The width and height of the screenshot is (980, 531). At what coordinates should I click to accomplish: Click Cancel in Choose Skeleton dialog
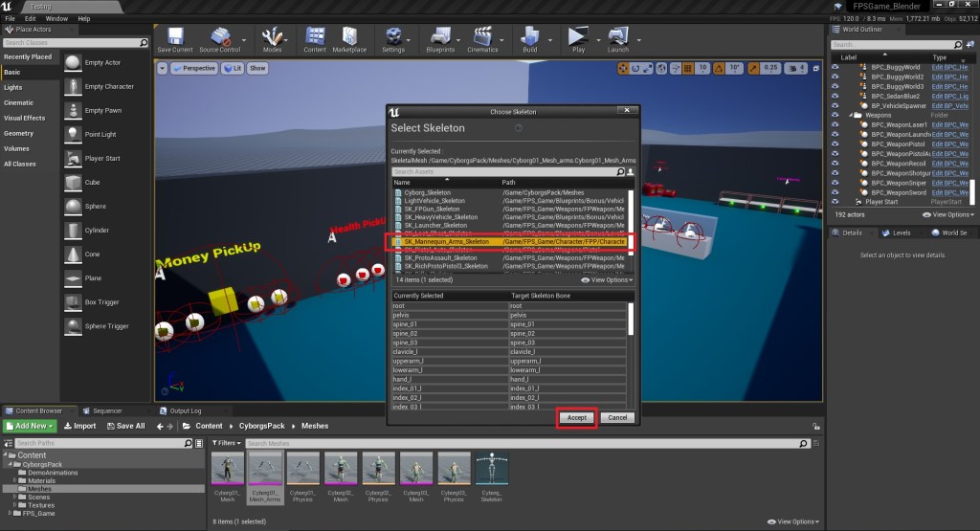pyautogui.click(x=617, y=418)
